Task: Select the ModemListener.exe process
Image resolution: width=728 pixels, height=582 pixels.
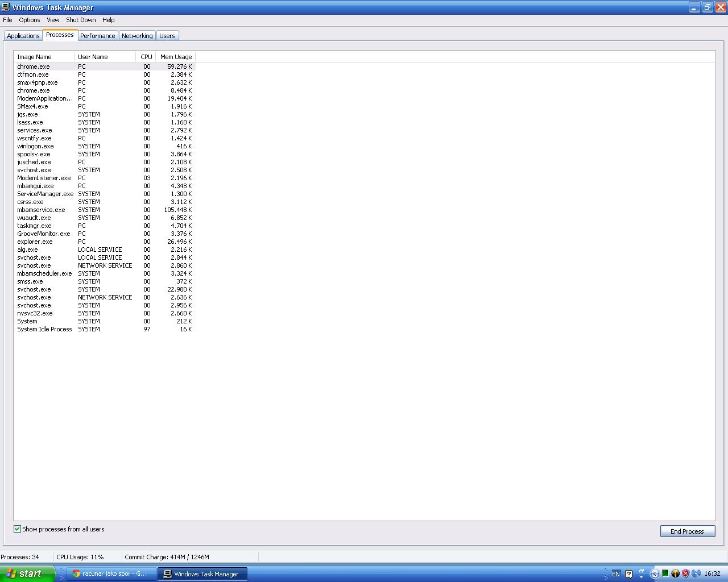Action: (x=105, y=178)
